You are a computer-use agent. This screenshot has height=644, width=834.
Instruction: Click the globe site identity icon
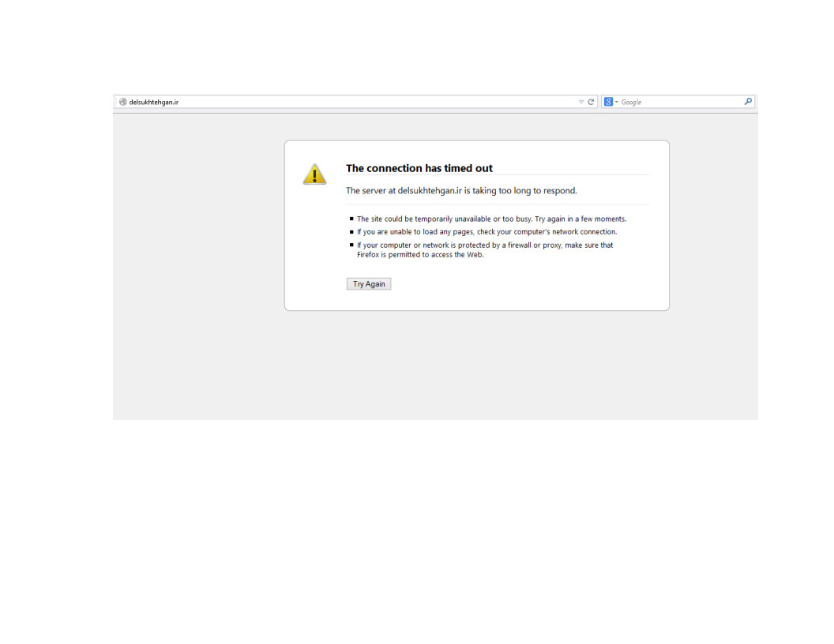tap(122, 102)
